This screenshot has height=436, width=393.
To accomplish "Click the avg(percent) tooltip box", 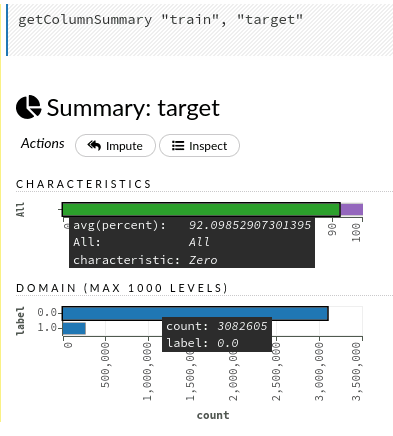I will click(x=192, y=242).
